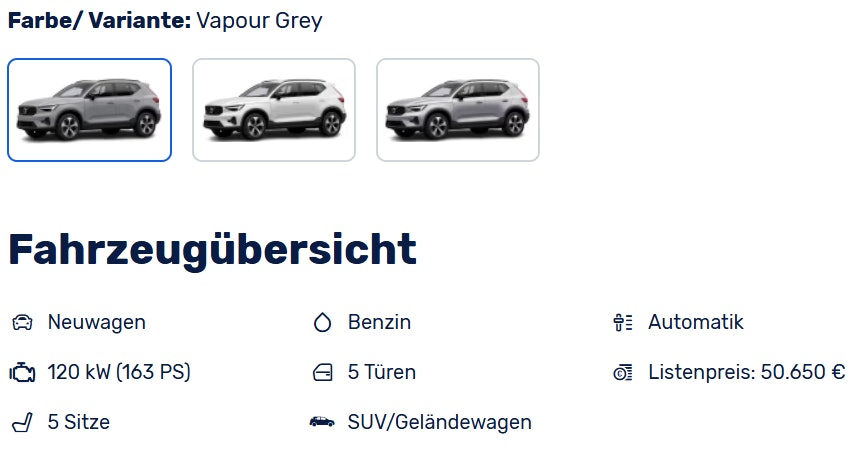Click the Fahrzeugübersicht heading
The height and width of the screenshot is (471, 860).
tap(212, 251)
